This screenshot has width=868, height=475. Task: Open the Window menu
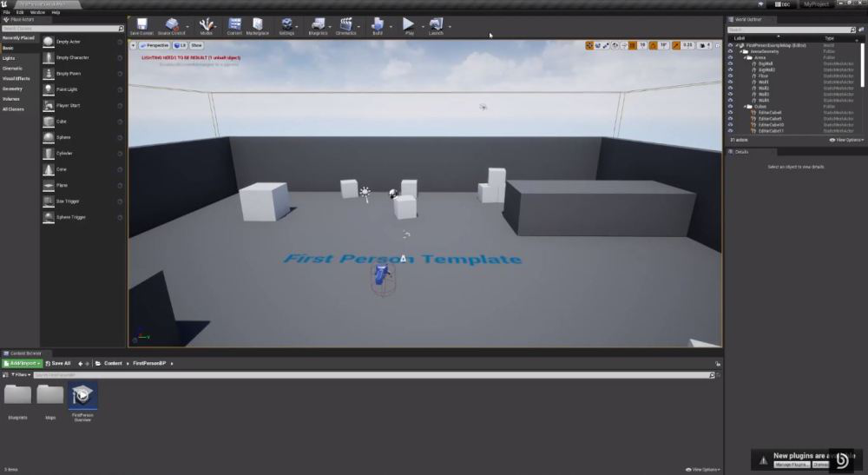(x=37, y=12)
